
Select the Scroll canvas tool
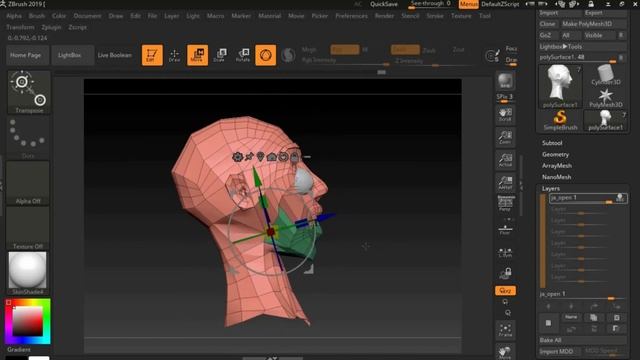click(505, 115)
